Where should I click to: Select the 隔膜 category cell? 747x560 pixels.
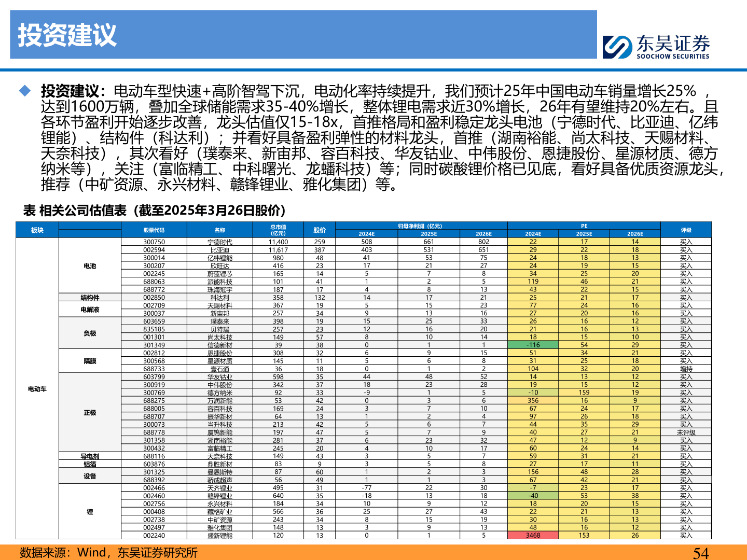(90, 361)
